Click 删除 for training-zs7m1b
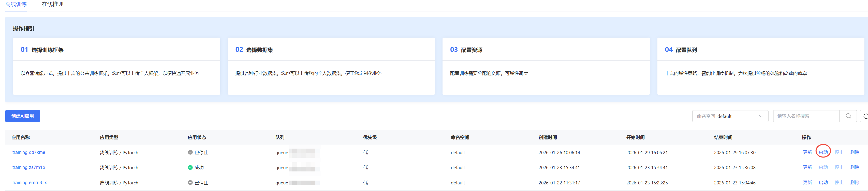The width and height of the screenshot is (868, 191). [854, 167]
